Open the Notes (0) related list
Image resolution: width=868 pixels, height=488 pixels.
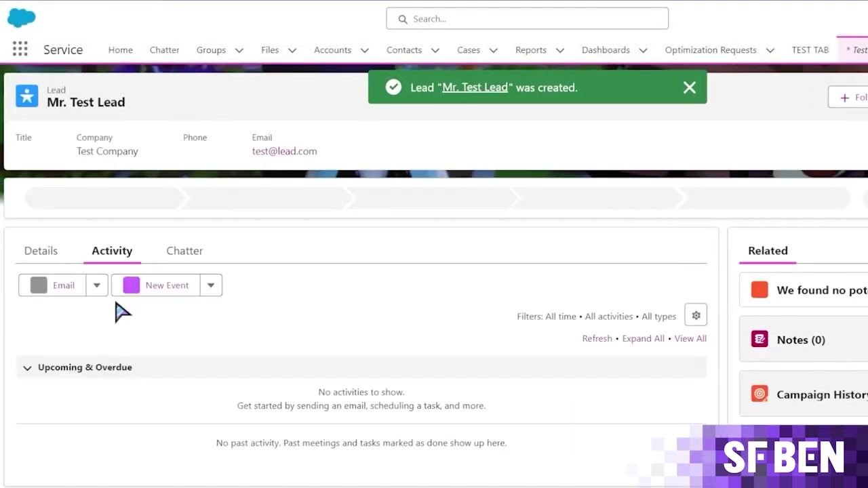pyautogui.click(x=801, y=340)
